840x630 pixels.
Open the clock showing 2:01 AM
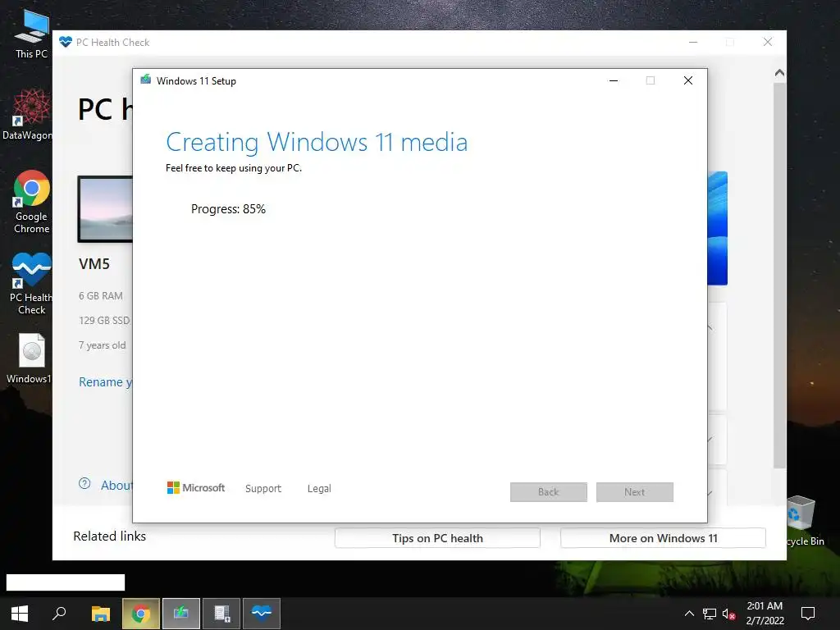click(765, 614)
